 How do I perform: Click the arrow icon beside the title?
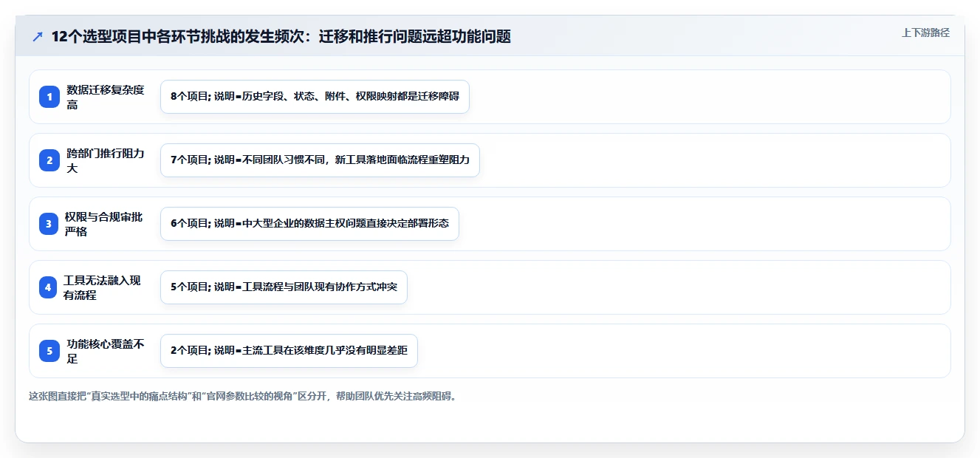click(38, 36)
